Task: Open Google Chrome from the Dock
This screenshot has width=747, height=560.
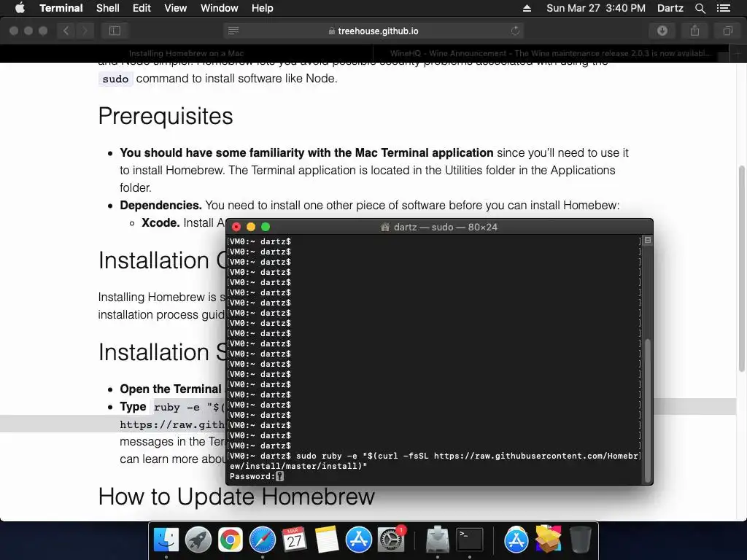Action: (230, 540)
